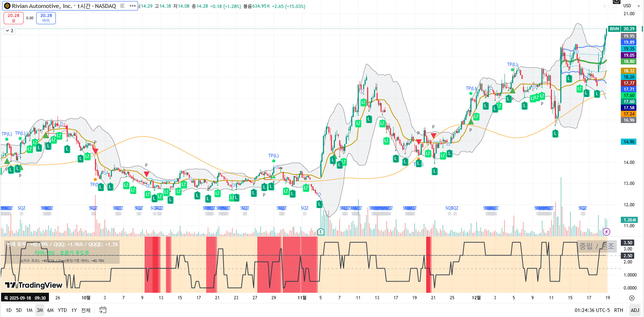The width and height of the screenshot is (644, 317).
Task: Open the go-to-date calendar icon
Action: tap(103, 310)
